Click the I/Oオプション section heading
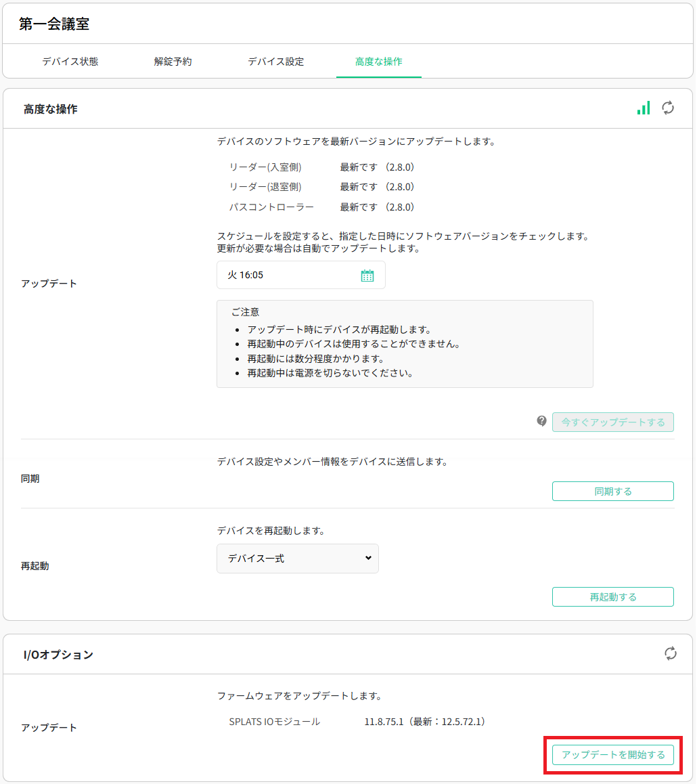The height and width of the screenshot is (784, 697). (58, 655)
